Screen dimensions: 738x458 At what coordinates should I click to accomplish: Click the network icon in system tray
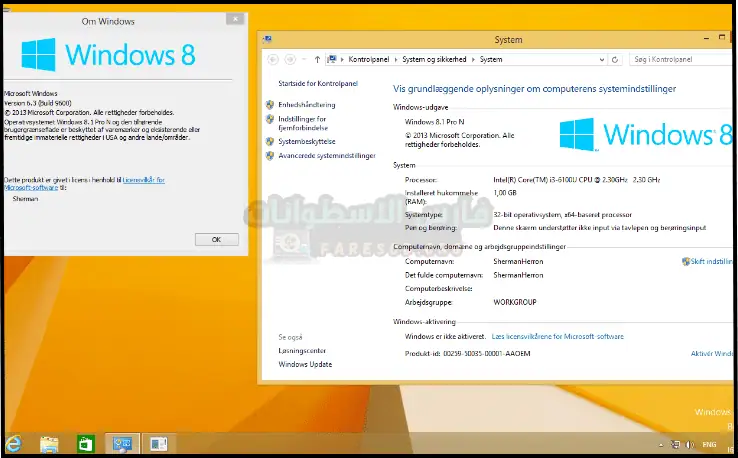coord(674,443)
